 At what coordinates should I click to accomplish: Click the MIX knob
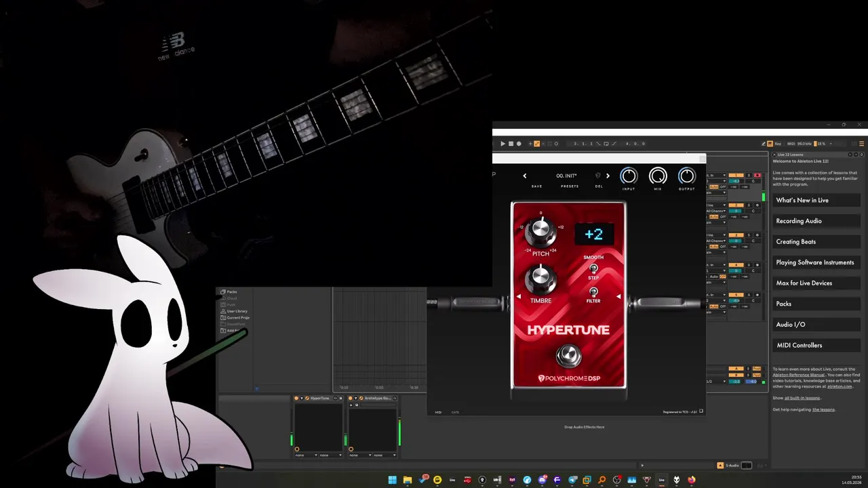[x=658, y=176]
